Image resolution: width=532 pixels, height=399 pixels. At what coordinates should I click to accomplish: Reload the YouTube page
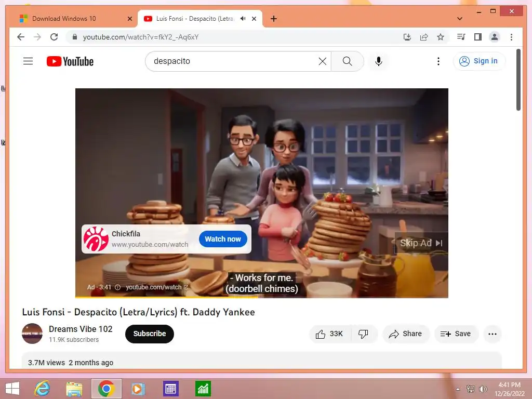[54, 37]
